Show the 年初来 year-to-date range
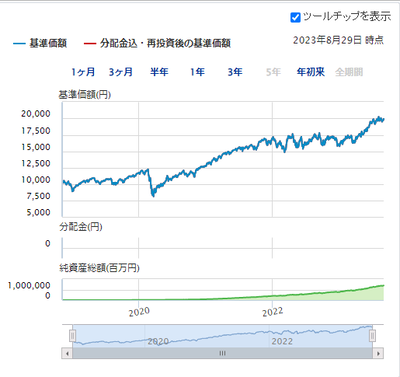This screenshot has height=377, width=400. click(x=311, y=72)
